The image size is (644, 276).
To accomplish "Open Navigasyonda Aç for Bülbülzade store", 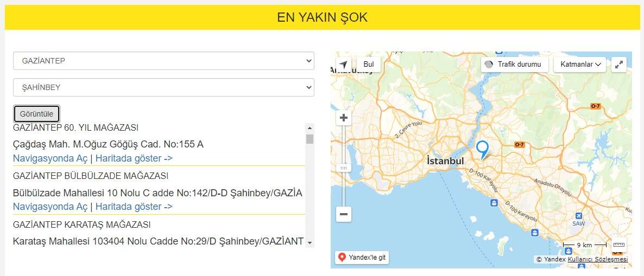I will 50,207.
